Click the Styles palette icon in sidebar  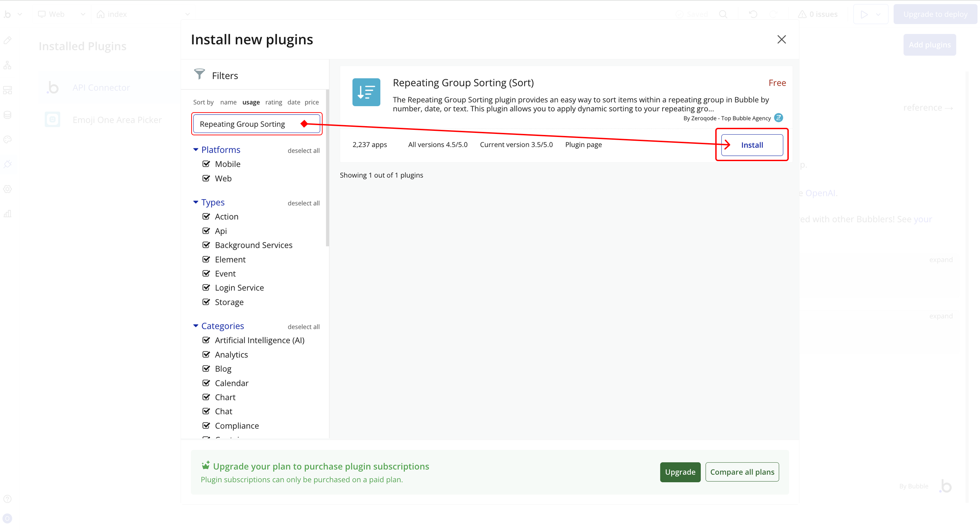coord(7,139)
